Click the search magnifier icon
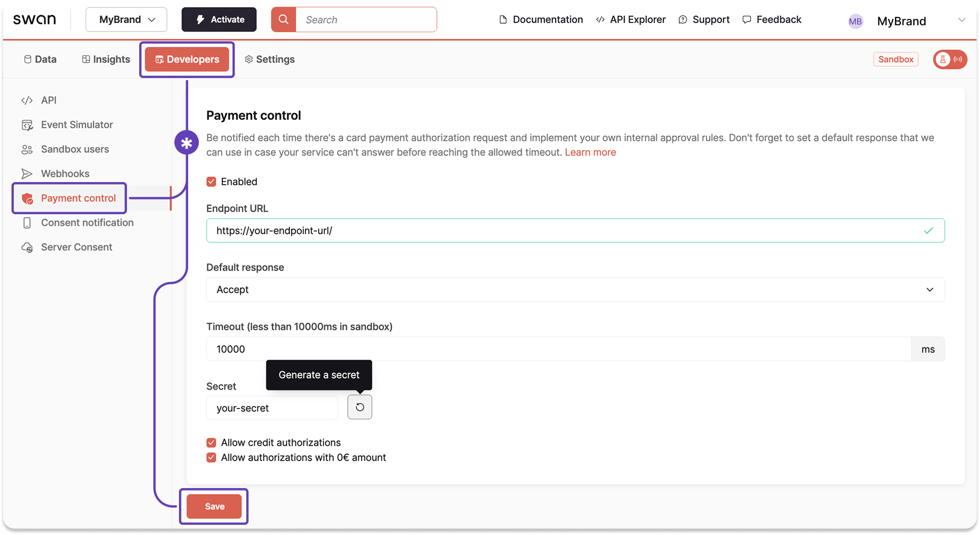The width and height of the screenshot is (980, 535). (x=283, y=19)
